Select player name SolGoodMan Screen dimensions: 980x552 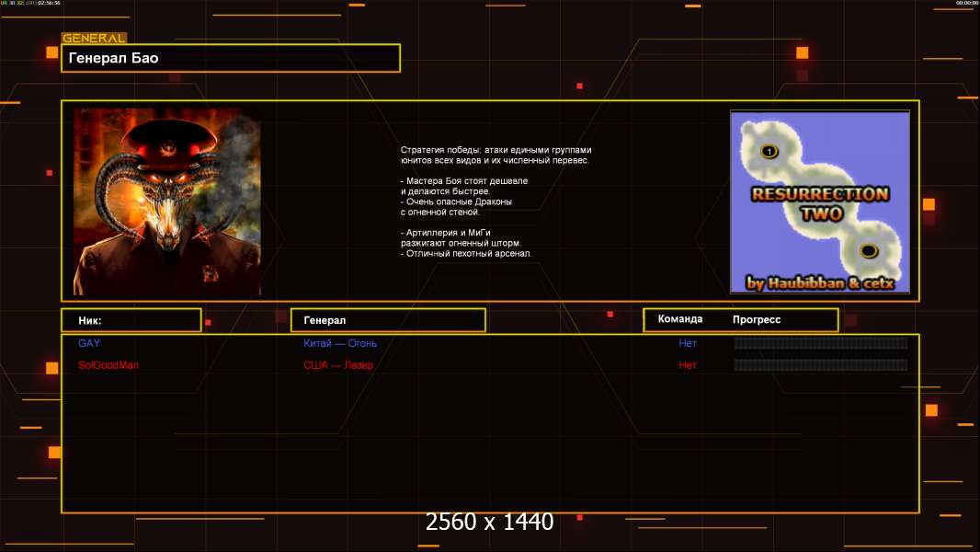(x=108, y=365)
